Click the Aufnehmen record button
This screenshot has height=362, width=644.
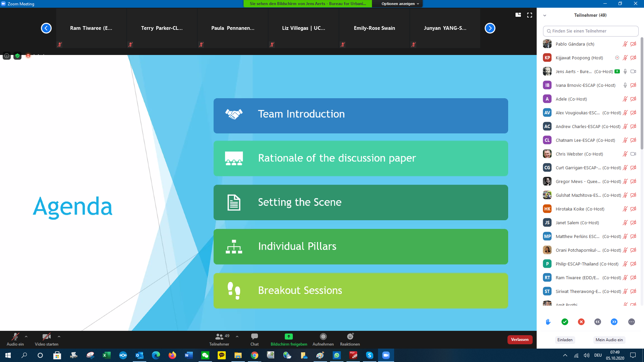[323, 337]
